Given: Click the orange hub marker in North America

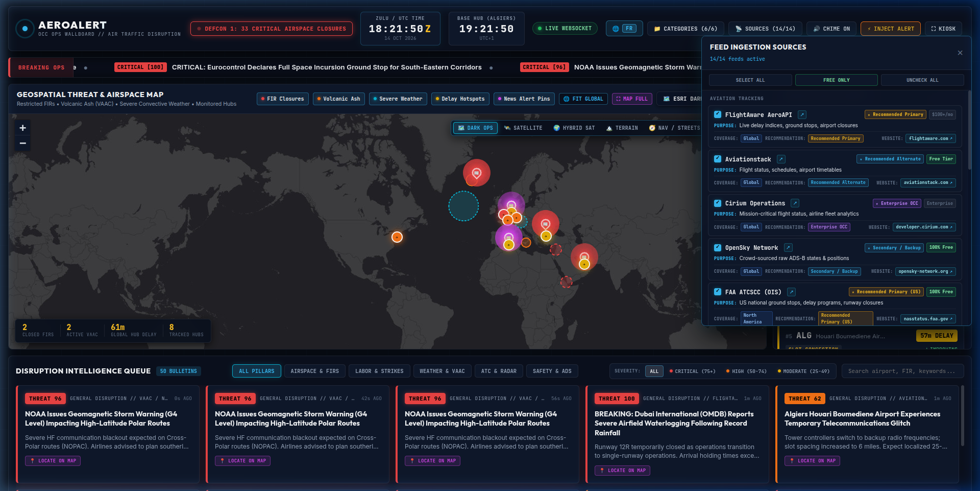Looking at the screenshot, I should click(397, 237).
